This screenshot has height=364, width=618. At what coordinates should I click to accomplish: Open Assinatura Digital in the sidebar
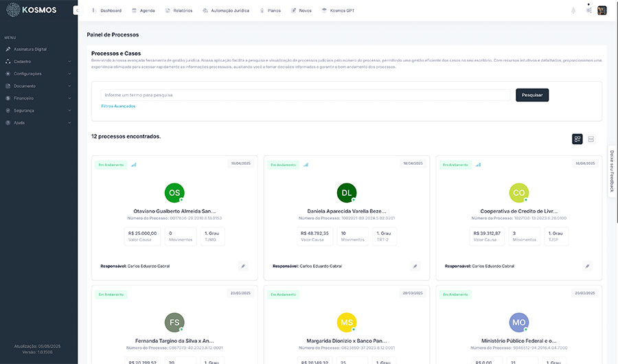[x=30, y=49]
